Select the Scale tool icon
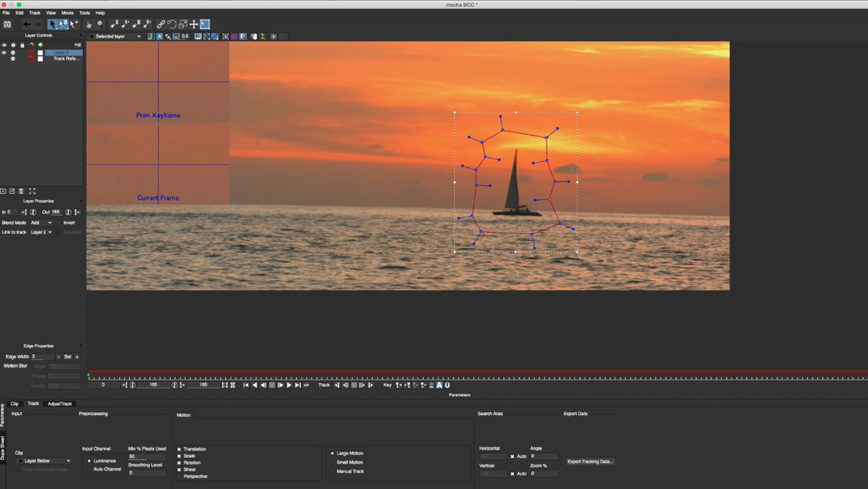The height and width of the screenshot is (489, 868). tap(183, 24)
